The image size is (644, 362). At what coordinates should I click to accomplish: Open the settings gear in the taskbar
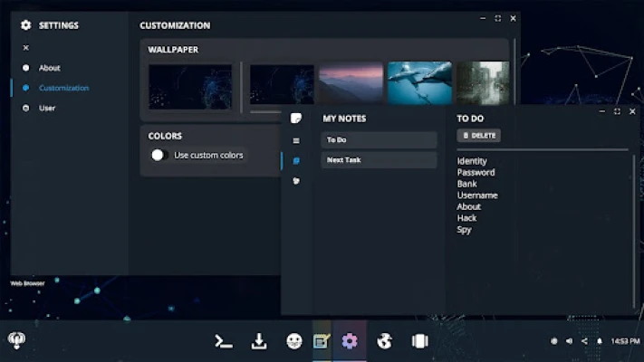pyautogui.click(x=350, y=341)
